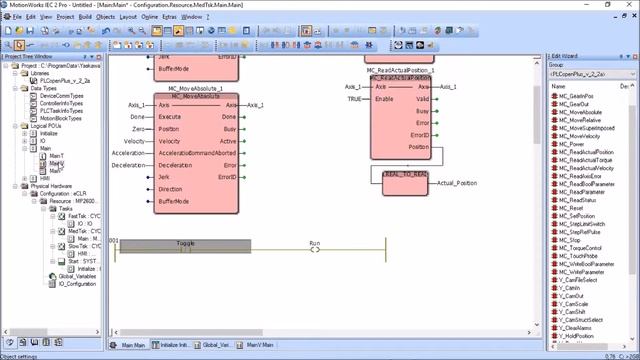Viewport: 640px width, 360px height.
Task: Click the New Project toolbar icon
Action: (8, 31)
